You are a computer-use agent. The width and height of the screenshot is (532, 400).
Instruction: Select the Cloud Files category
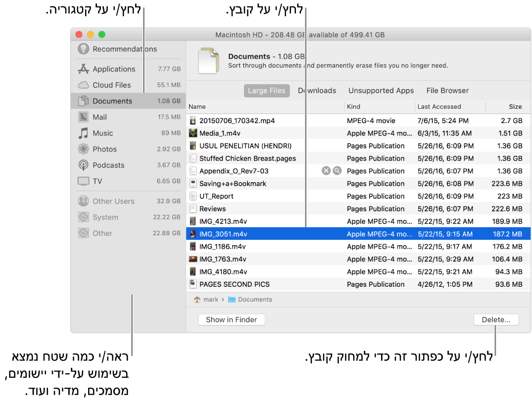pos(128,85)
